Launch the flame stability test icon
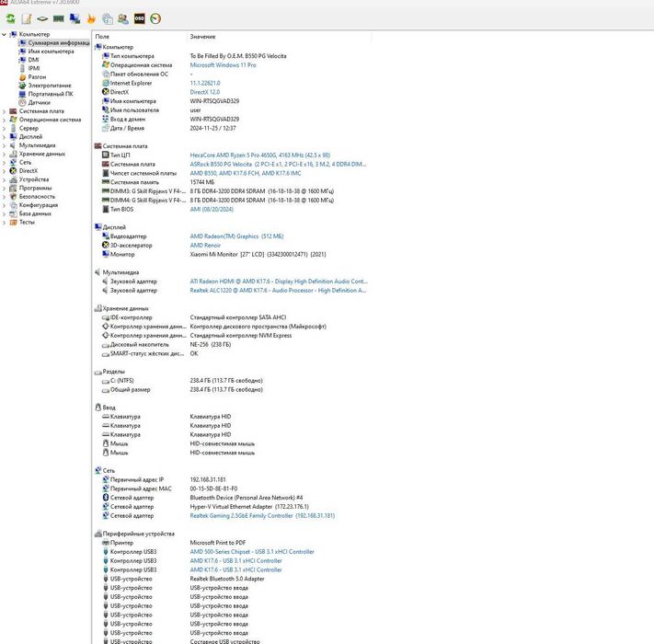The height and width of the screenshot is (644, 654). tap(91, 18)
